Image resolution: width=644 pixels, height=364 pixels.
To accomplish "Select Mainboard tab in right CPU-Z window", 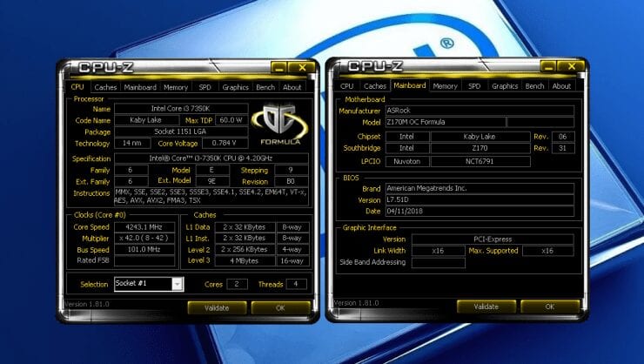I will (410, 85).
